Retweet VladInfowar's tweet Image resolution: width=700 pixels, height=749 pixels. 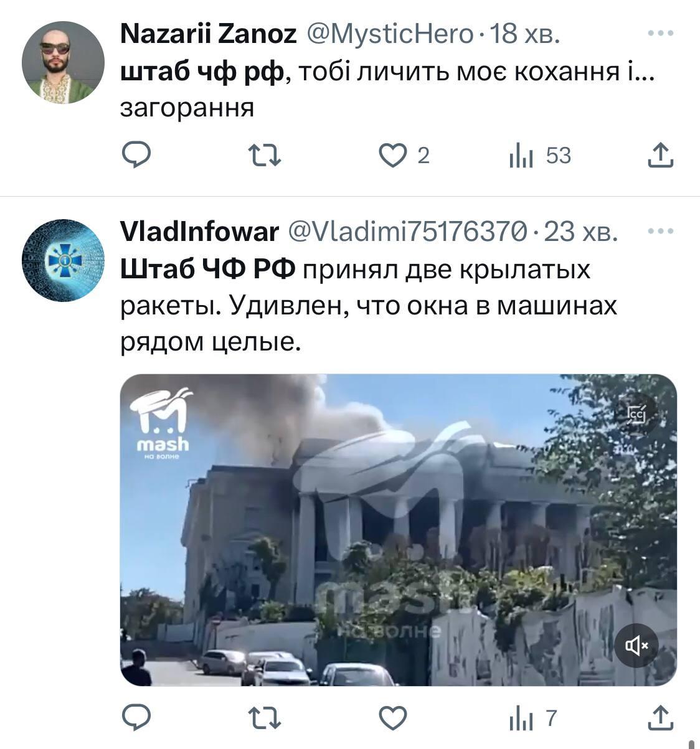click(x=265, y=718)
